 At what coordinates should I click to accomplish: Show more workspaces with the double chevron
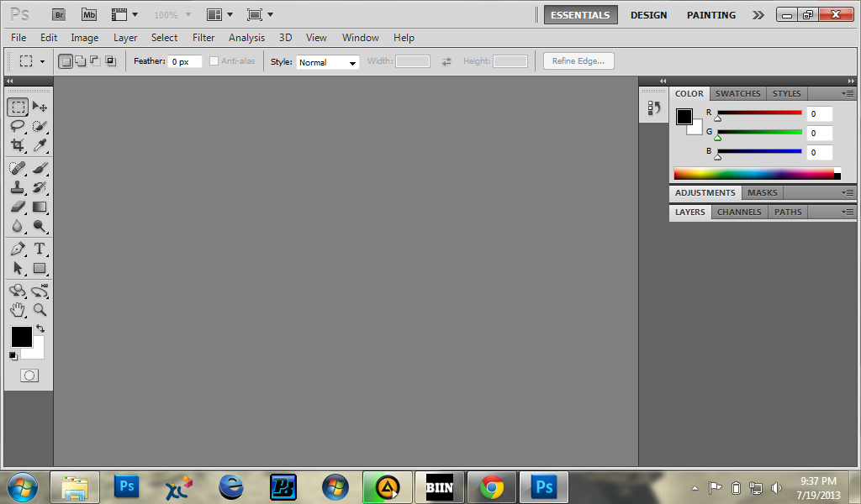point(758,15)
